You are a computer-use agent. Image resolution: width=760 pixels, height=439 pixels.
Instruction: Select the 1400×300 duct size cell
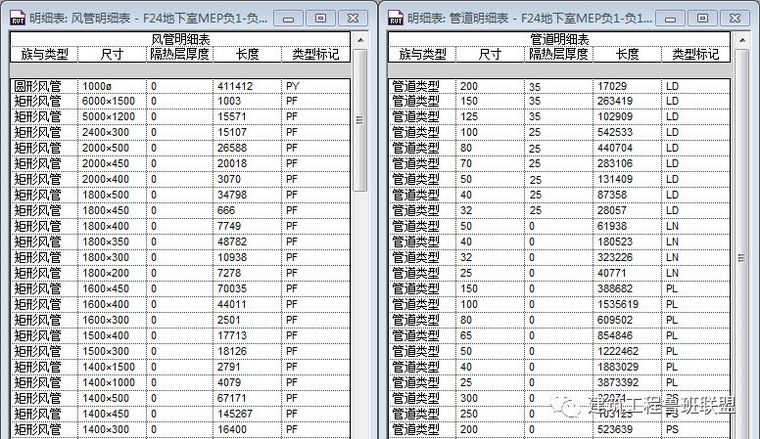(111, 429)
